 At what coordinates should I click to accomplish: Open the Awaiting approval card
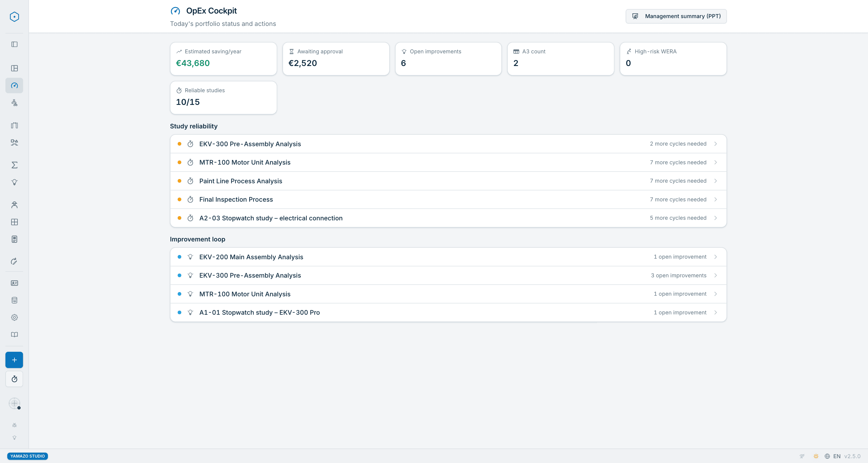pos(336,59)
